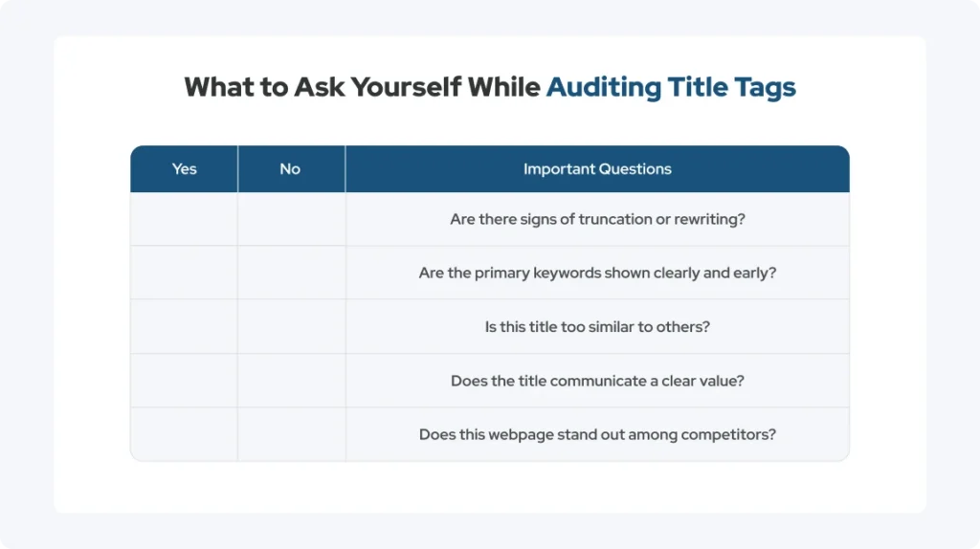Tick No cell for title too similar question
This screenshot has width=980, height=549.
coord(291,327)
